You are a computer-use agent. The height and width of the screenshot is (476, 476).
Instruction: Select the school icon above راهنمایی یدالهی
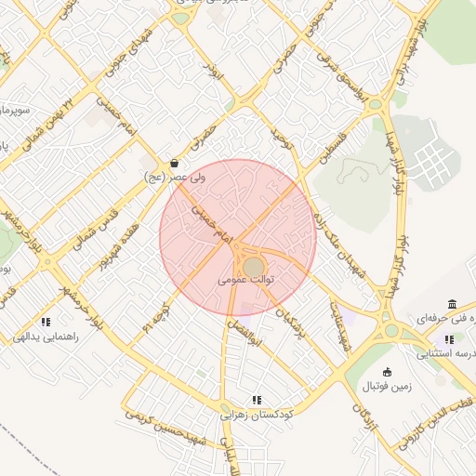click(46, 322)
